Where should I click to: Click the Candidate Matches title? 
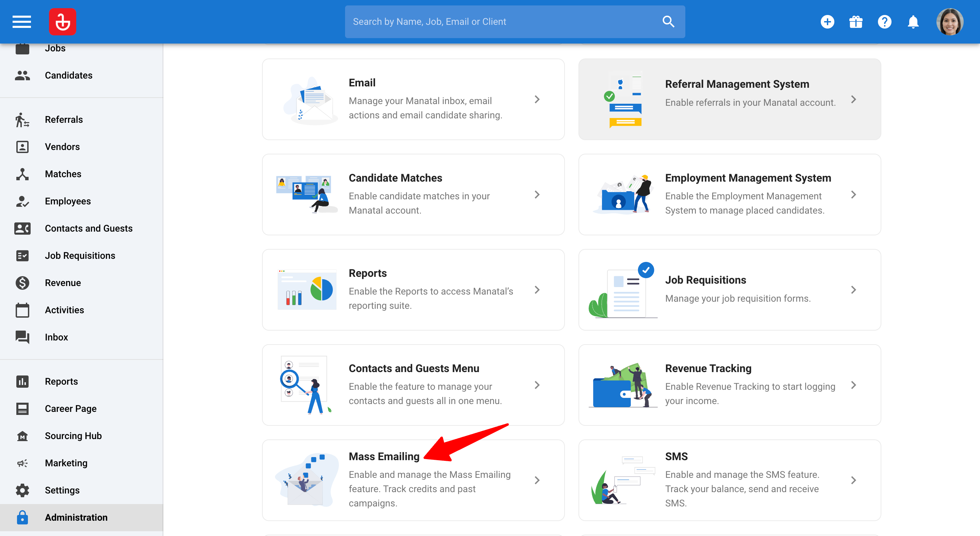click(x=395, y=178)
